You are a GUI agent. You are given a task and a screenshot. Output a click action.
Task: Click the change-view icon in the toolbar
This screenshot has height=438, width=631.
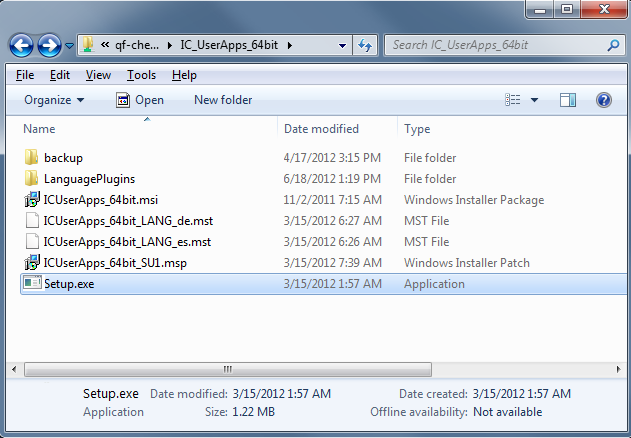point(512,100)
